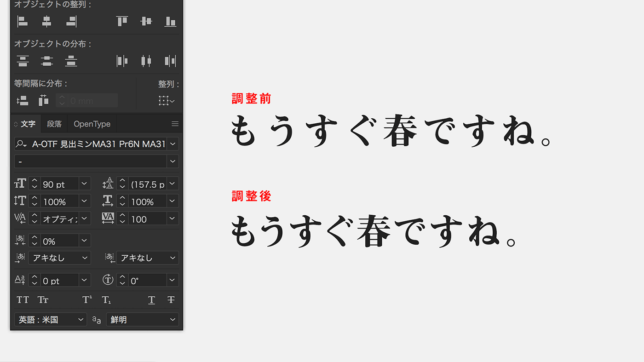644x362 pixels.
Task: Click the horizontal distribute space icon
Action: [44, 100]
